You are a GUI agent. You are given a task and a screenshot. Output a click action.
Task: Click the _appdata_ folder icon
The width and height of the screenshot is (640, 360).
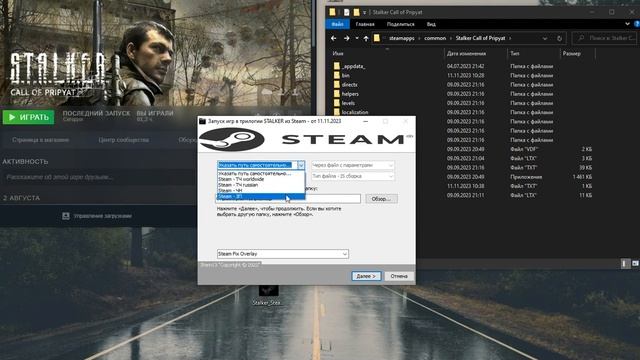336,66
